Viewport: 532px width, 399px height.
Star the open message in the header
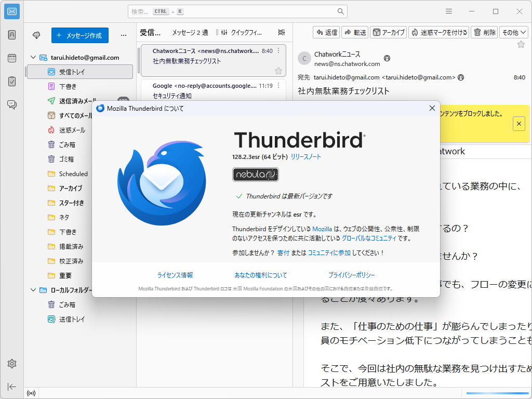point(521,45)
